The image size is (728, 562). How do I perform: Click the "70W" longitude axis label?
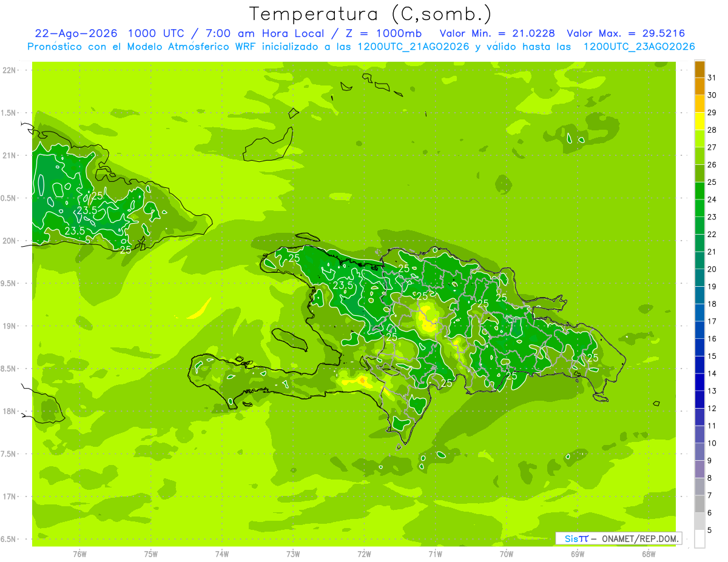(x=507, y=554)
